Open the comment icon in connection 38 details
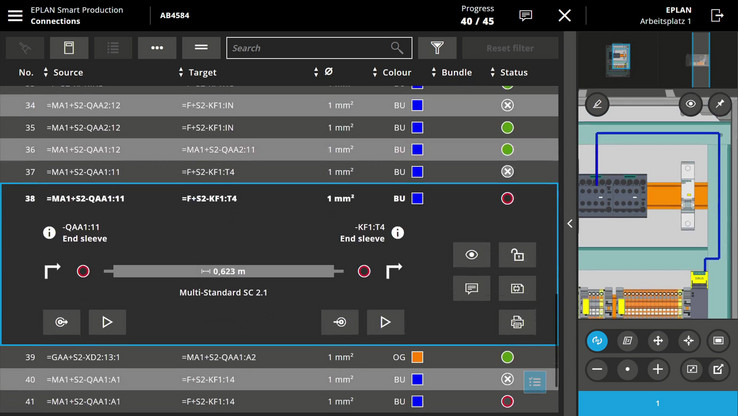Viewport: 738px width, 416px height. (x=471, y=288)
